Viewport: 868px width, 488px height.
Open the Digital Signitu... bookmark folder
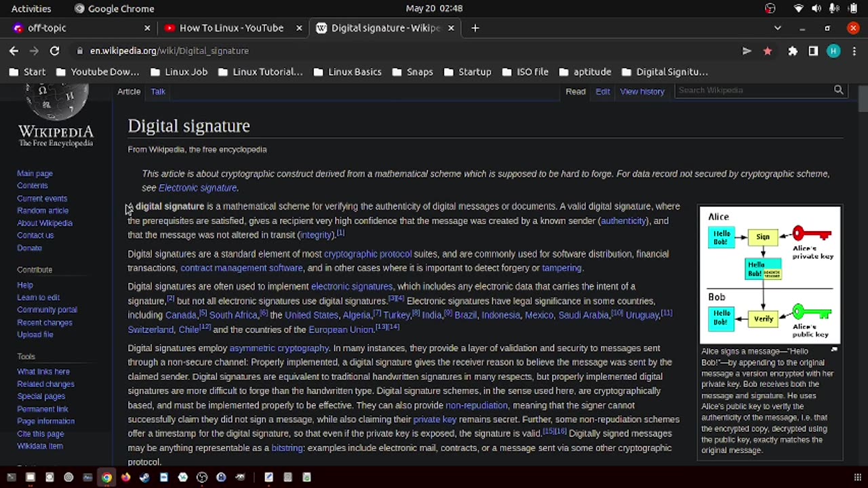click(x=664, y=72)
